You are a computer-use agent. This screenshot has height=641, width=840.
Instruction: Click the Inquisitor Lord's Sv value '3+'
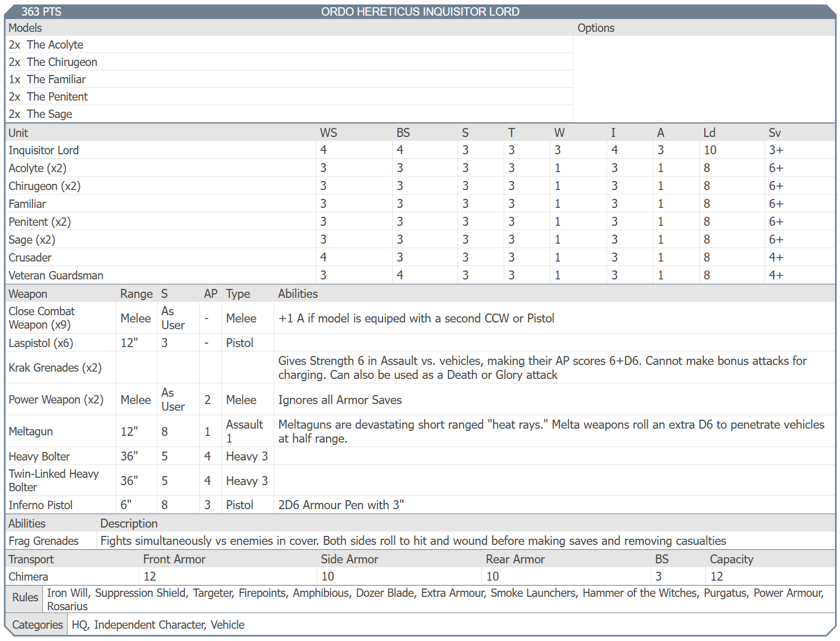(x=776, y=150)
